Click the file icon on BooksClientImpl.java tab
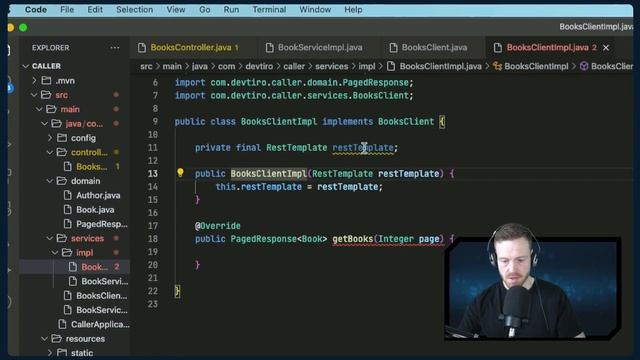 pyautogui.click(x=498, y=48)
